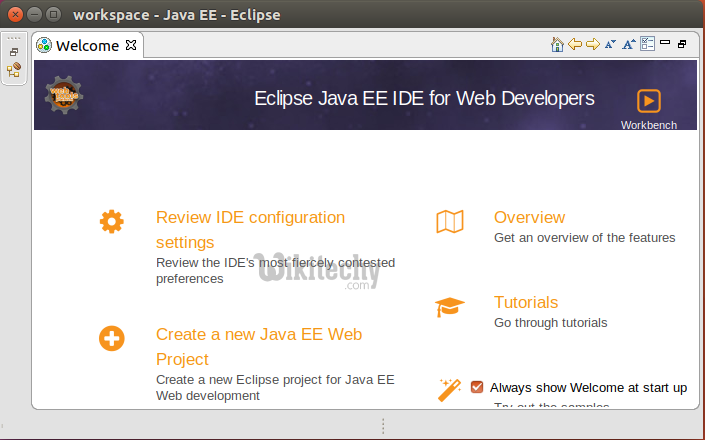The height and width of the screenshot is (440, 705).
Task: Click the Home icon in Welcome toolbar
Action: click(x=557, y=44)
